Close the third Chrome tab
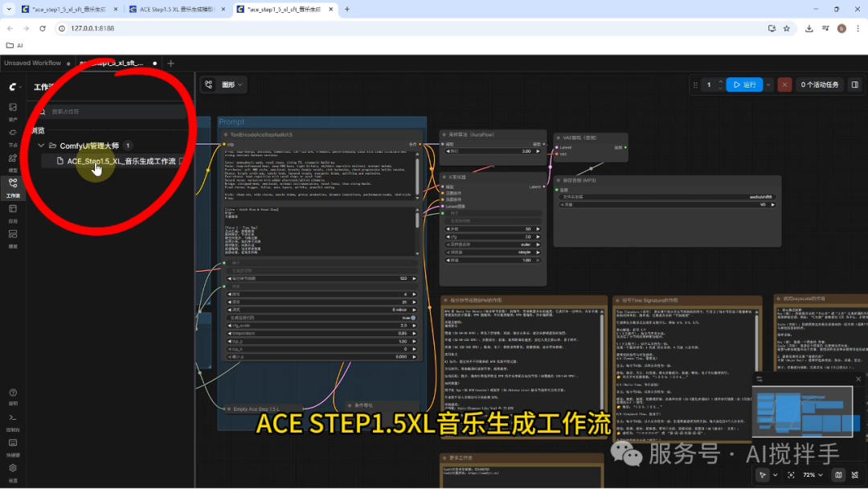The image size is (868, 489). (x=330, y=10)
